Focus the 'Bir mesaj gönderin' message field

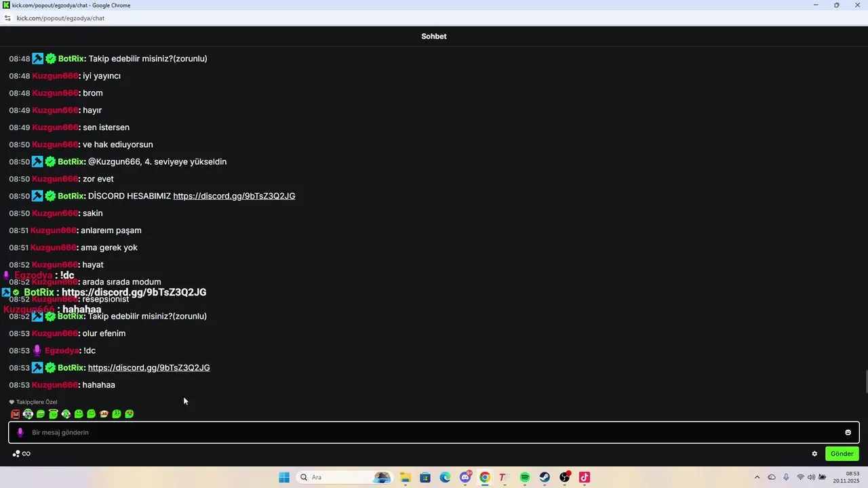point(434,432)
